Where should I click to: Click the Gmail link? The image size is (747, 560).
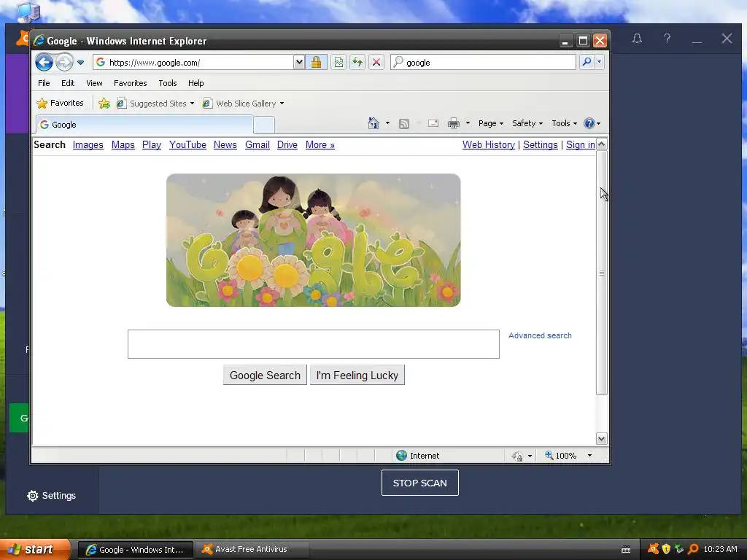pyautogui.click(x=258, y=145)
